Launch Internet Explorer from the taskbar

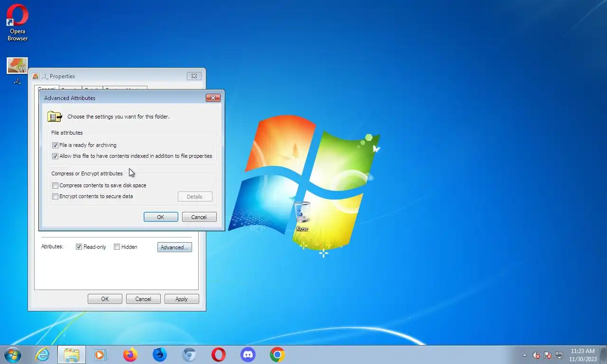[x=42, y=355]
